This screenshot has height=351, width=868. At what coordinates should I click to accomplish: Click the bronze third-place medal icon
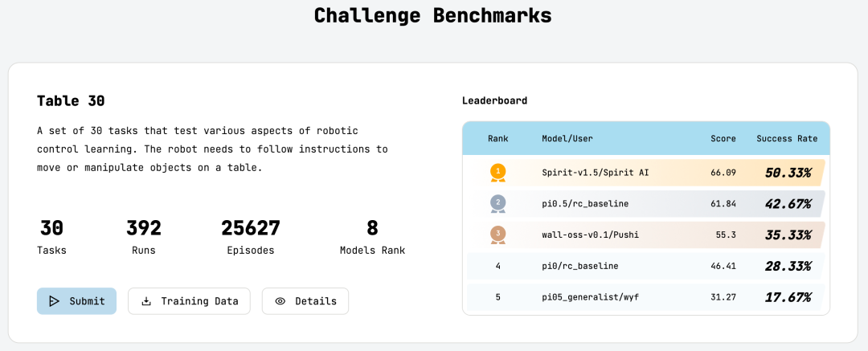pos(497,235)
